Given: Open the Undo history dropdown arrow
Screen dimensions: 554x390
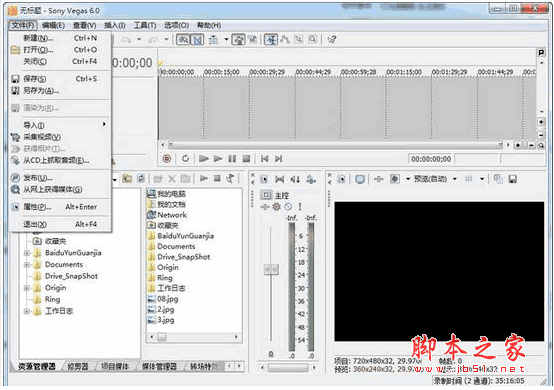Looking at the screenshot, I should pos(139,39).
